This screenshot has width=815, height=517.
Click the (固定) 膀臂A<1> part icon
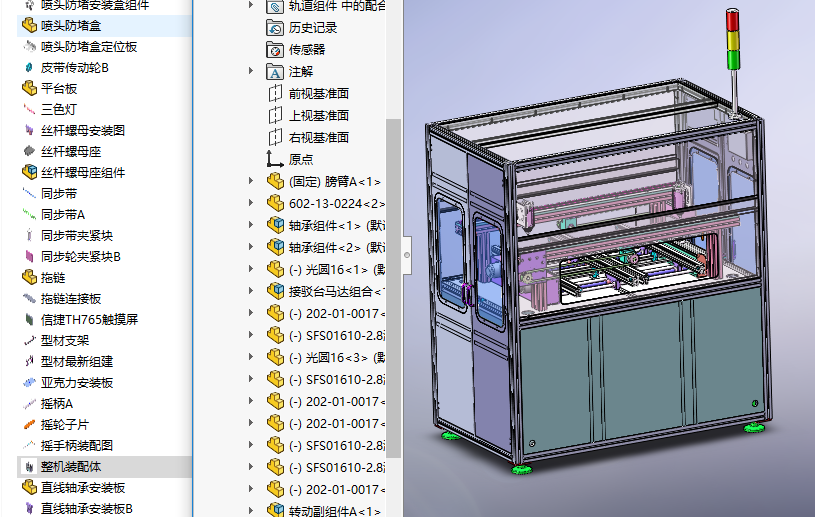(274, 181)
